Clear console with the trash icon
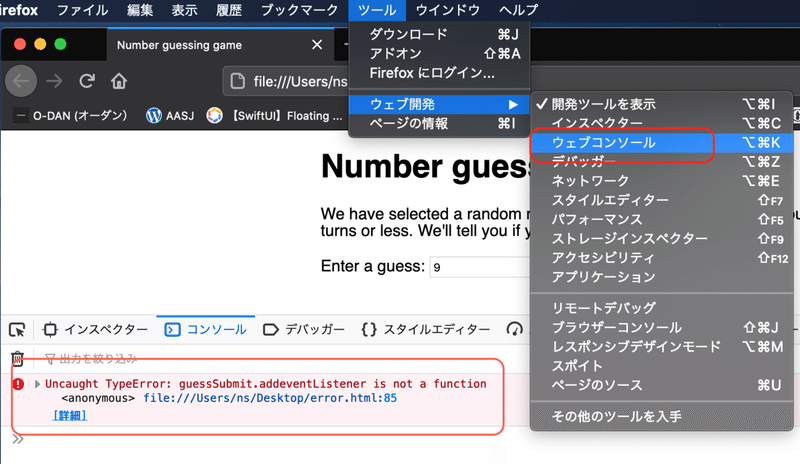The height and width of the screenshot is (464, 800). 17,358
